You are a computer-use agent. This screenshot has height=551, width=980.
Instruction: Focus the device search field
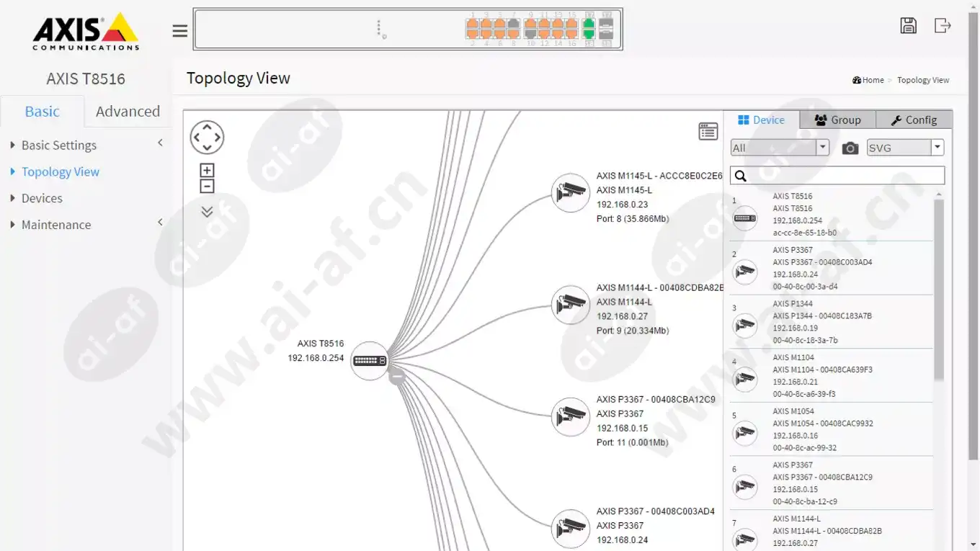point(837,176)
